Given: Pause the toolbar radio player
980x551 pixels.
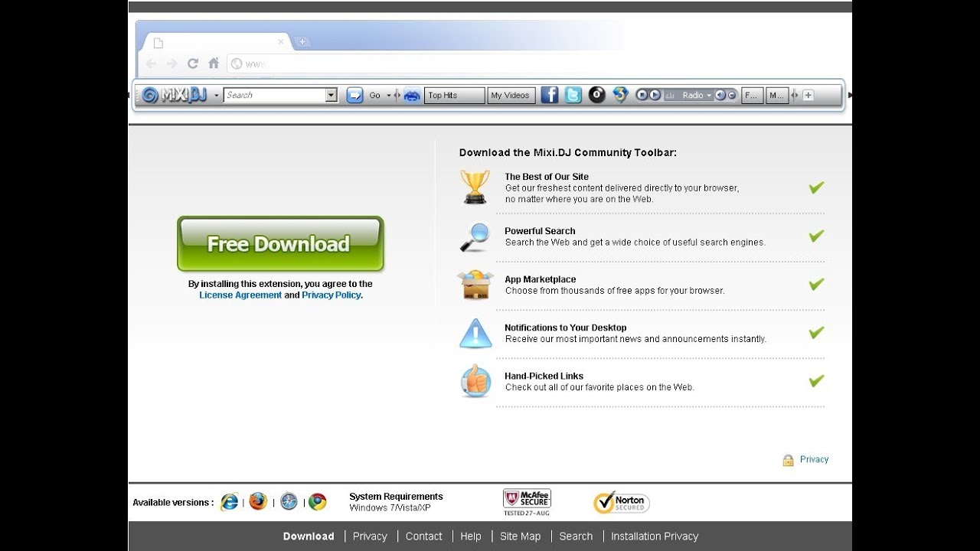Looking at the screenshot, I should tap(642, 95).
